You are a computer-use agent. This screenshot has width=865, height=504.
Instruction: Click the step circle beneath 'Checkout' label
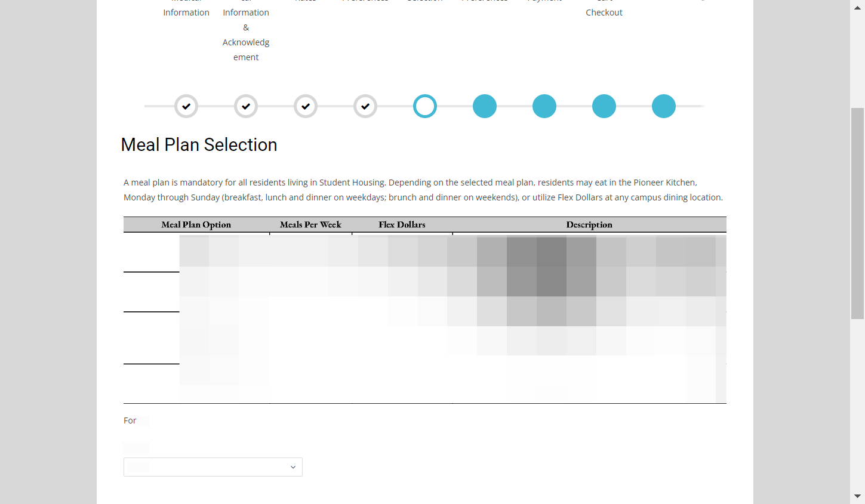(604, 106)
